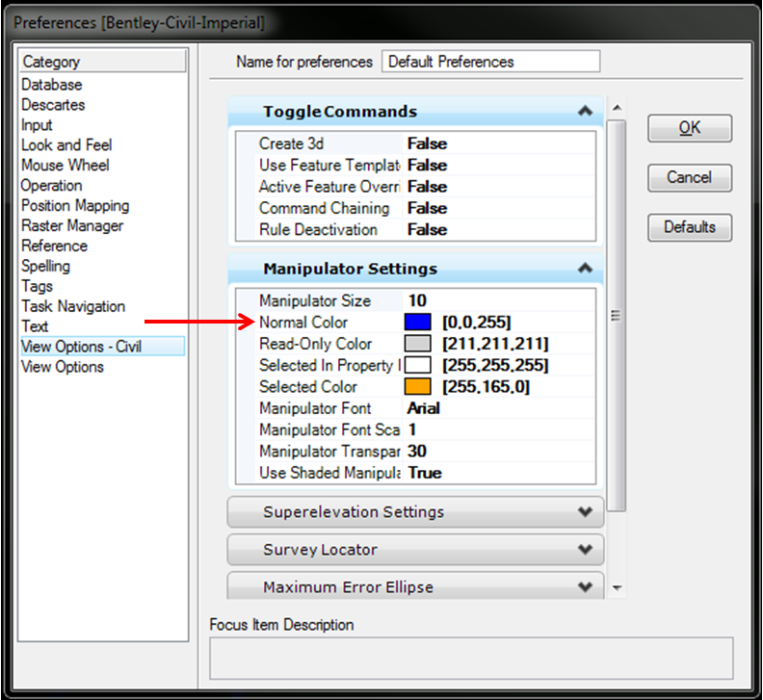This screenshot has width=763, height=700.
Task: Collapse the Manipulator Settings section chevron
Action: click(585, 268)
